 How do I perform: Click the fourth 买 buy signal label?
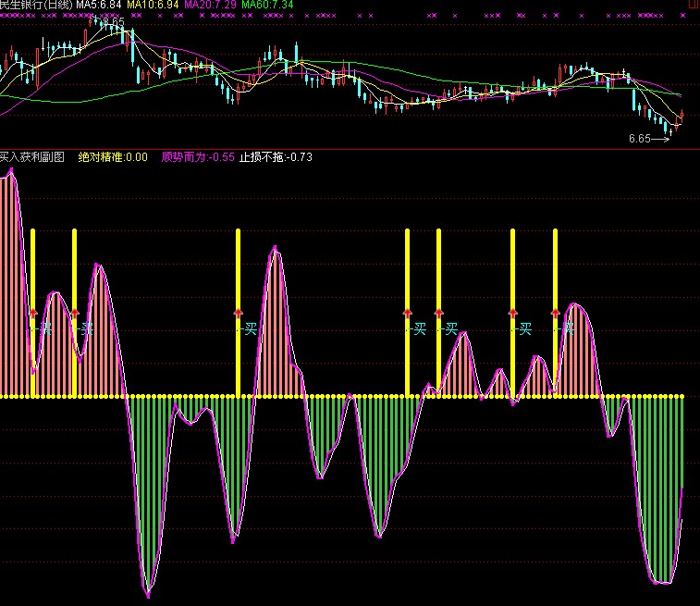pos(419,328)
